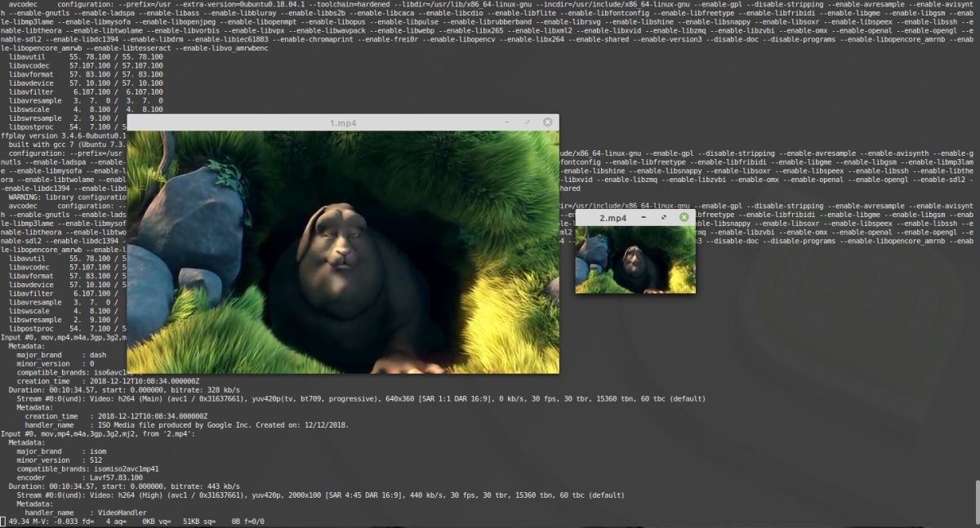Maximize the 2.mp4 video window
980x528 pixels.
(x=663, y=218)
